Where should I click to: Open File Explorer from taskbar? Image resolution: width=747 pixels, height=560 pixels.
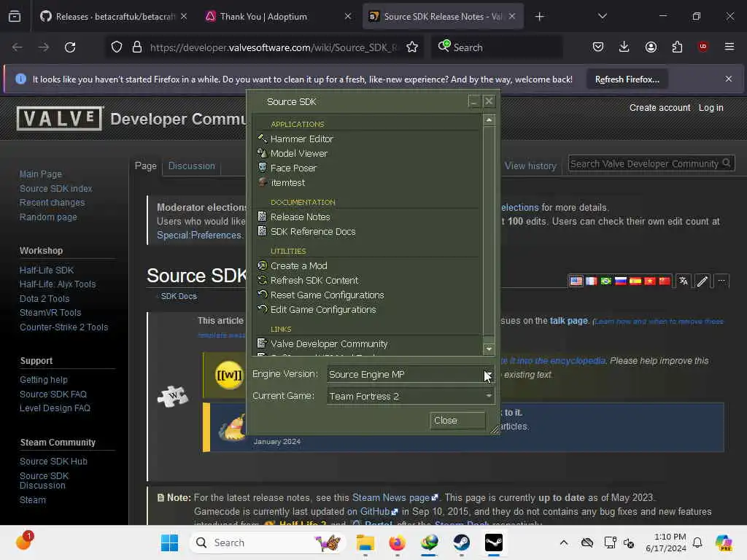[x=365, y=542]
